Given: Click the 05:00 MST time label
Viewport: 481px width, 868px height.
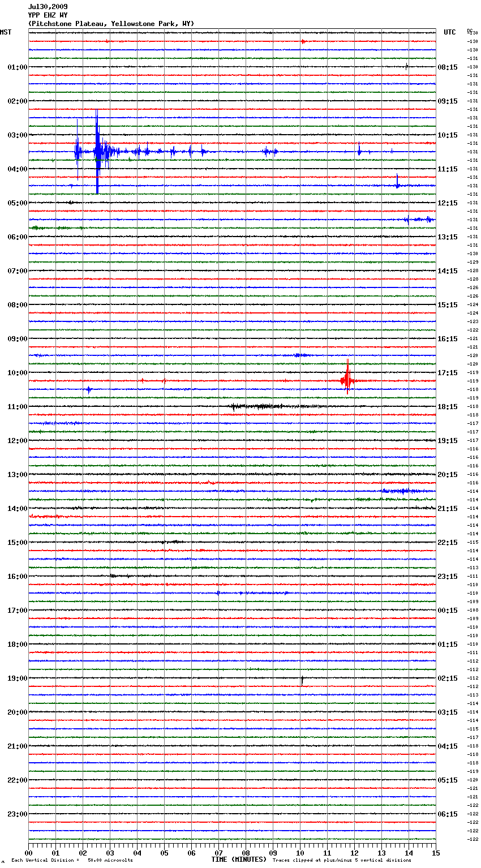Looking at the screenshot, I should tap(18, 203).
